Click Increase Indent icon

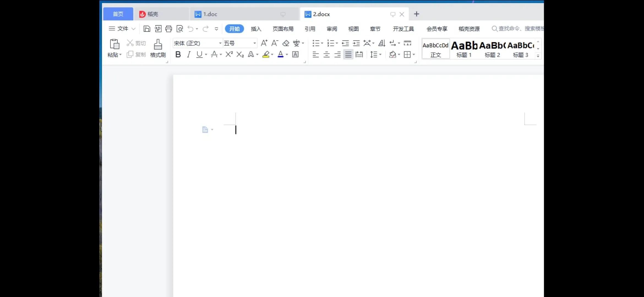coord(356,43)
